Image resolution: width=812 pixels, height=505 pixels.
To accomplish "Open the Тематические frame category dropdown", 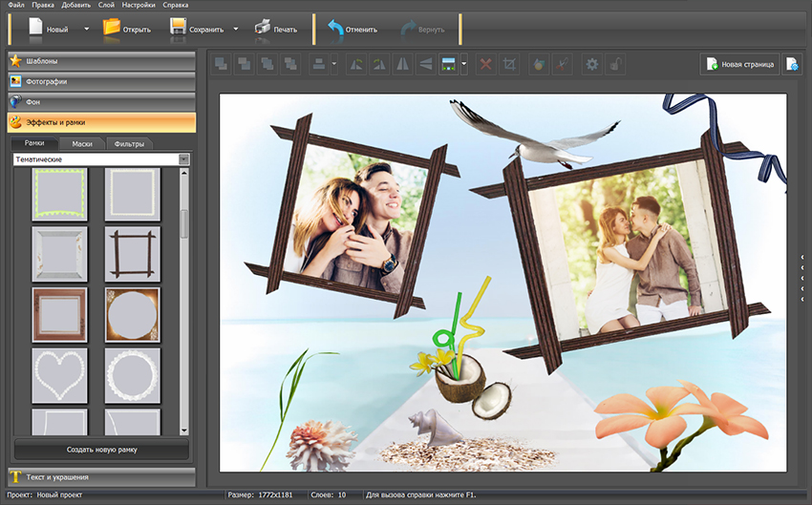I will (100, 159).
